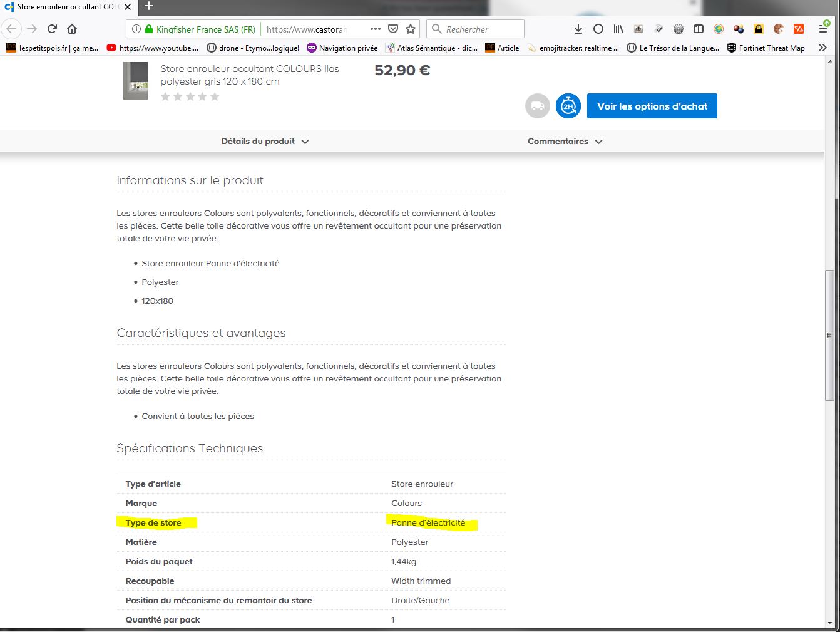Click the Marque row label
Screen dimensions: 840x632
click(141, 504)
